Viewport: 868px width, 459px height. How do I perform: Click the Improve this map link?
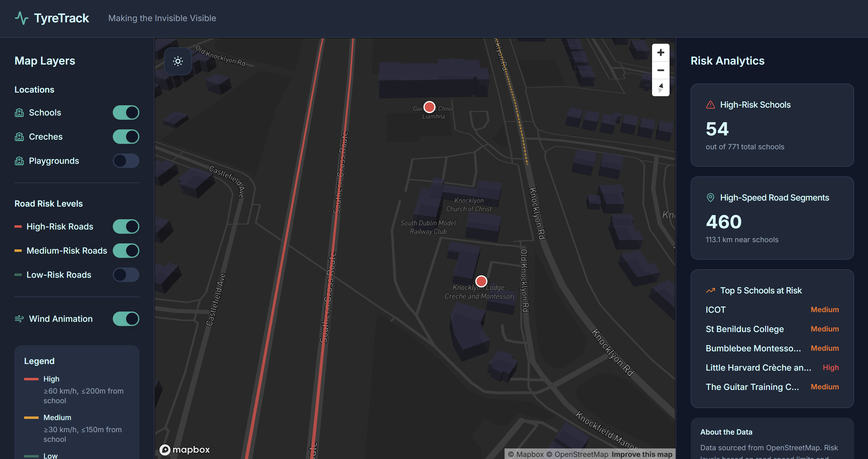tap(641, 454)
